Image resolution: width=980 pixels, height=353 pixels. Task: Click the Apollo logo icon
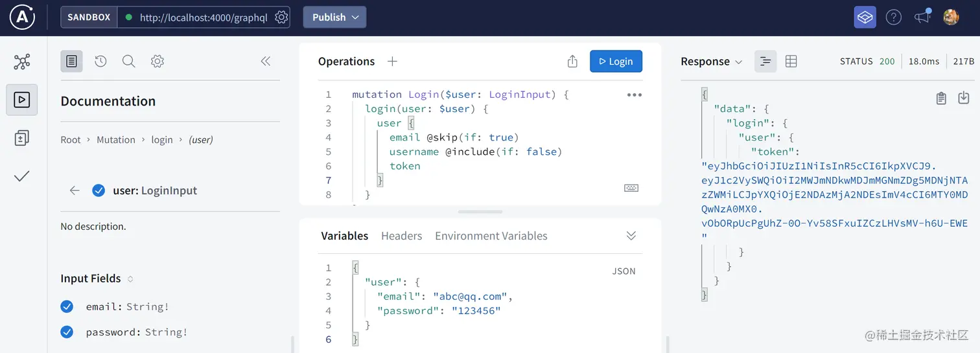pos(22,17)
